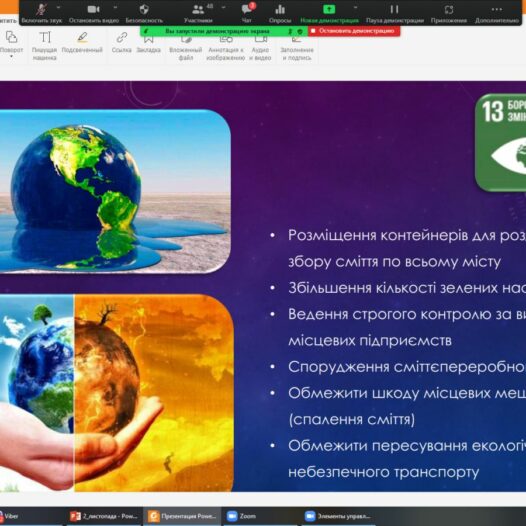Switch to the 2_листопада PowerPoint taskbar item

pos(104,516)
